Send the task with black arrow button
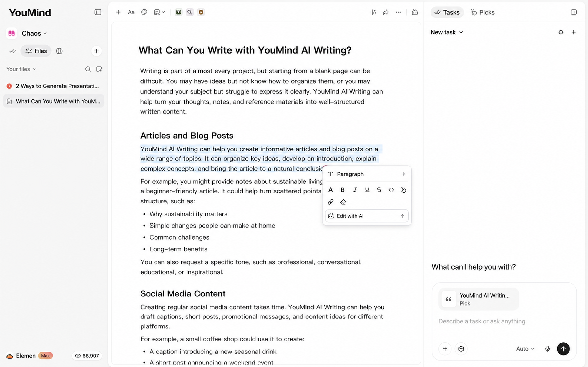The image size is (588, 367). tap(563, 349)
